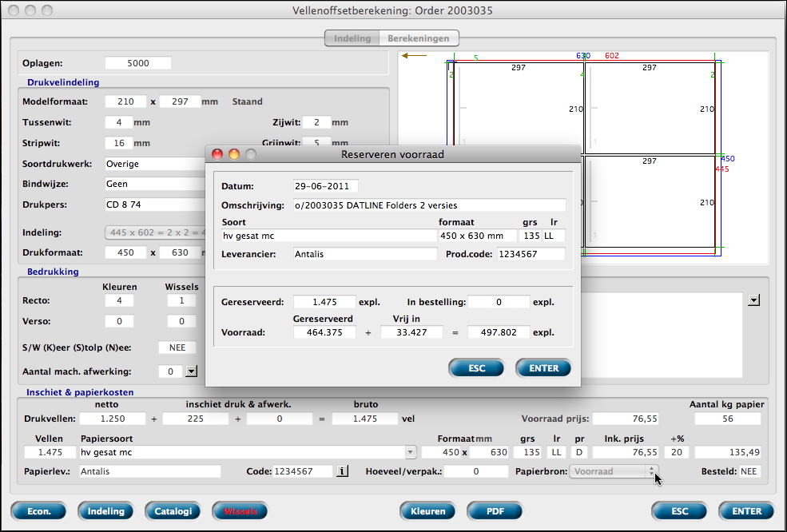Click Drukvellen netto field 1.250
Screen dimensions: 787x532
113,419
